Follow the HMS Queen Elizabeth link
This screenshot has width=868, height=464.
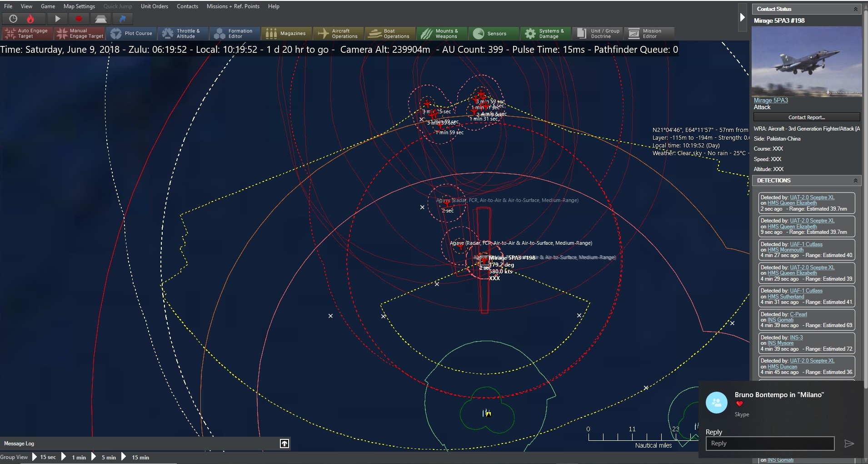pos(793,203)
